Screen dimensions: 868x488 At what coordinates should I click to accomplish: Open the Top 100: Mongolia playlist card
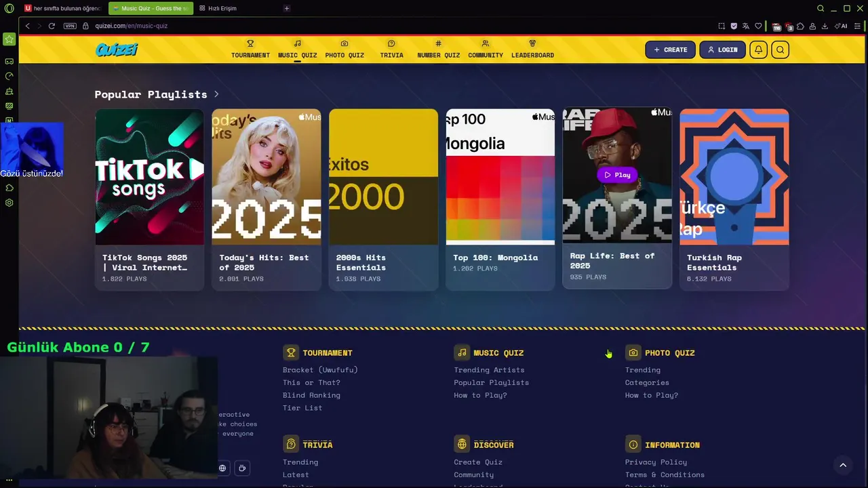(x=500, y=200)
